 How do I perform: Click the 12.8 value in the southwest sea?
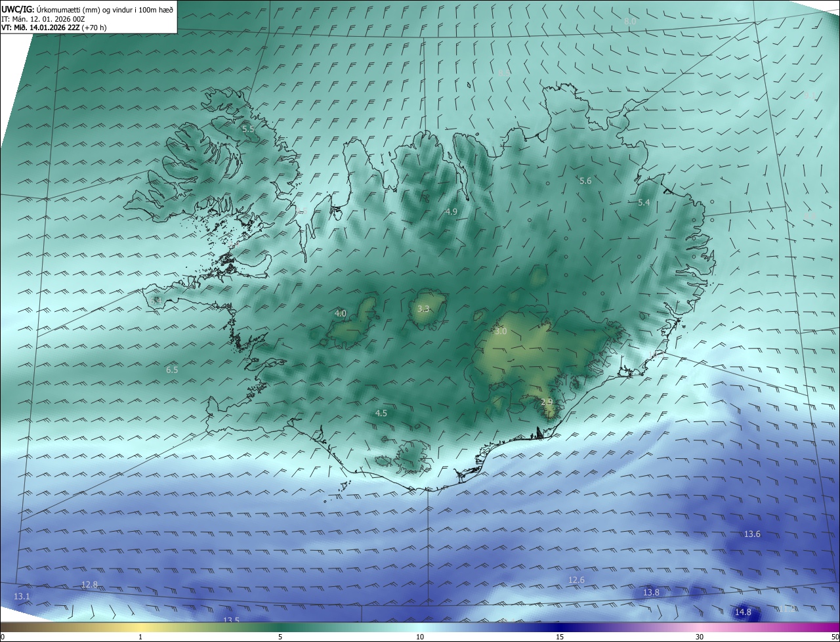click(x=89, y=584)
